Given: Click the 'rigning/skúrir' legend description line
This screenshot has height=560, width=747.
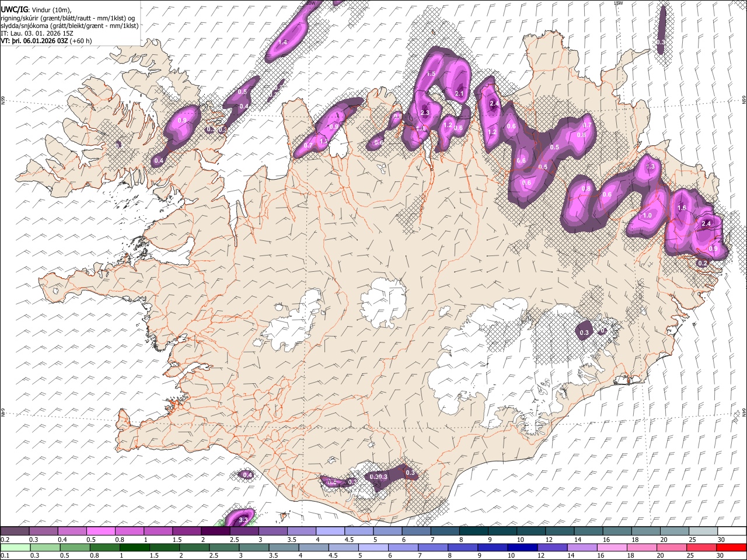Looking at the screenshot, I should coord(68,17).
